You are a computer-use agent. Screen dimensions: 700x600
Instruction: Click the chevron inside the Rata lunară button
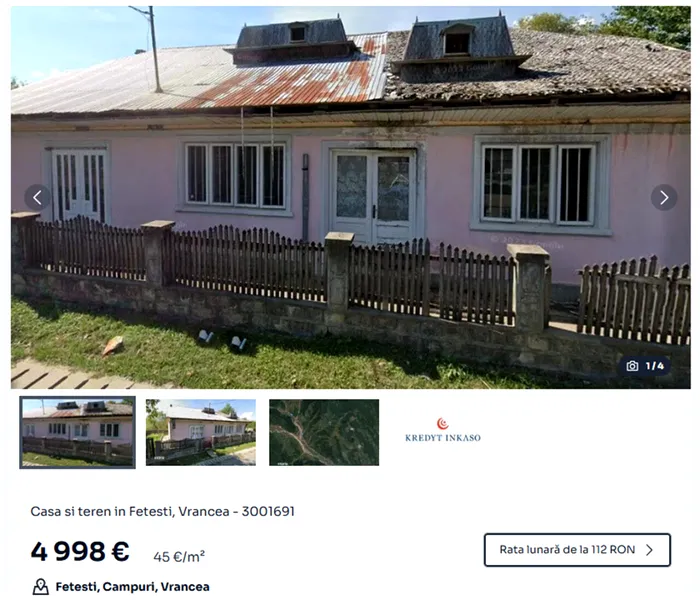[x=650, y=550]
